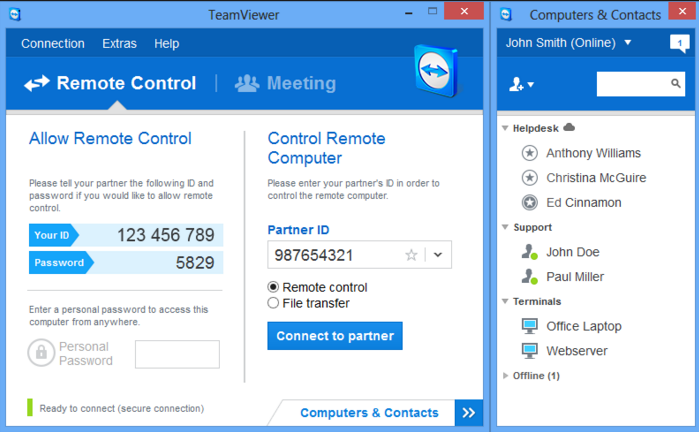Select the Anthony Williams contact name

(x=593, y=153)
